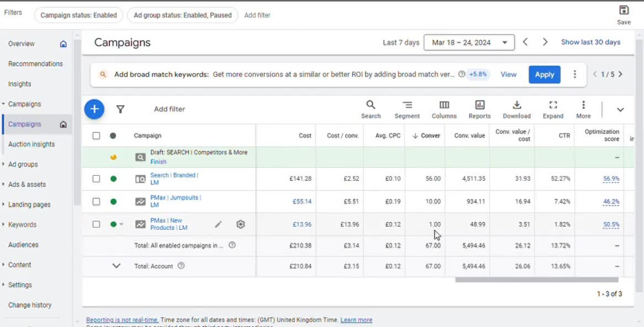Click Show last 30 days link
Viewport: 644px width, 327px height.
(591, 42)
